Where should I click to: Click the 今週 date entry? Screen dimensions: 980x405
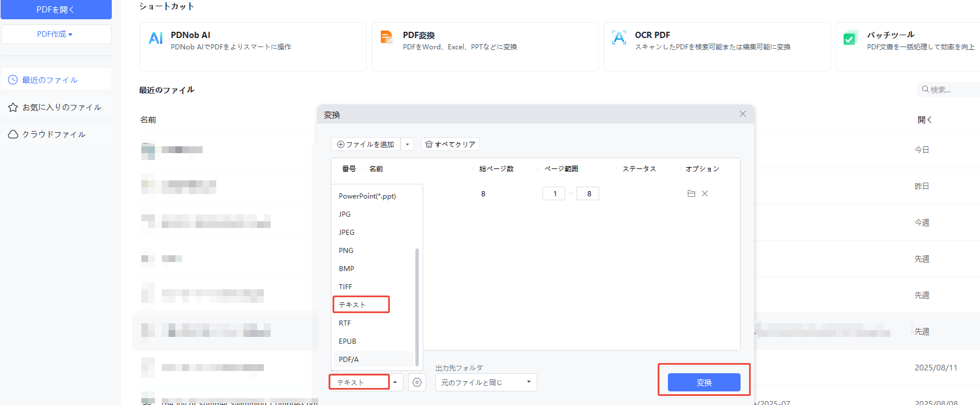922,222
